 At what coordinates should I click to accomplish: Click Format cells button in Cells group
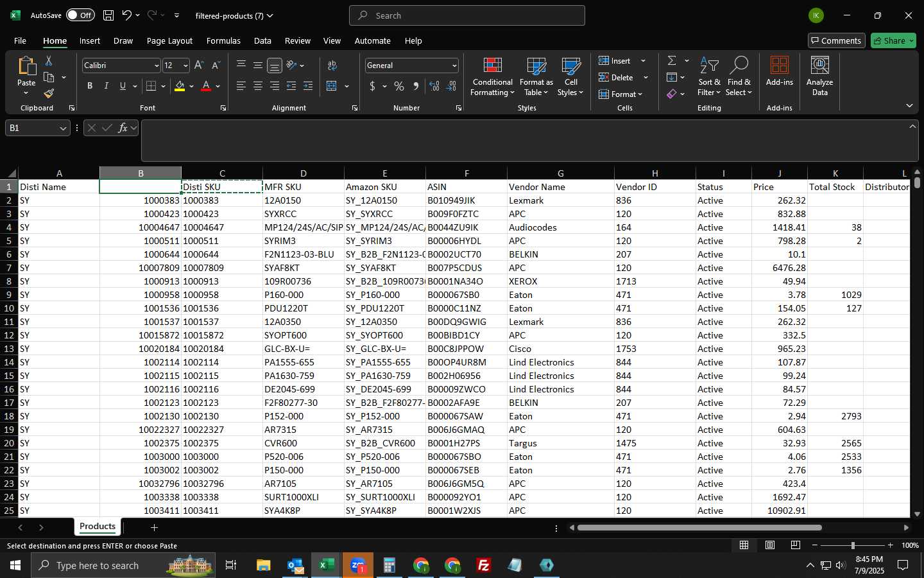[x=620, y=94]
